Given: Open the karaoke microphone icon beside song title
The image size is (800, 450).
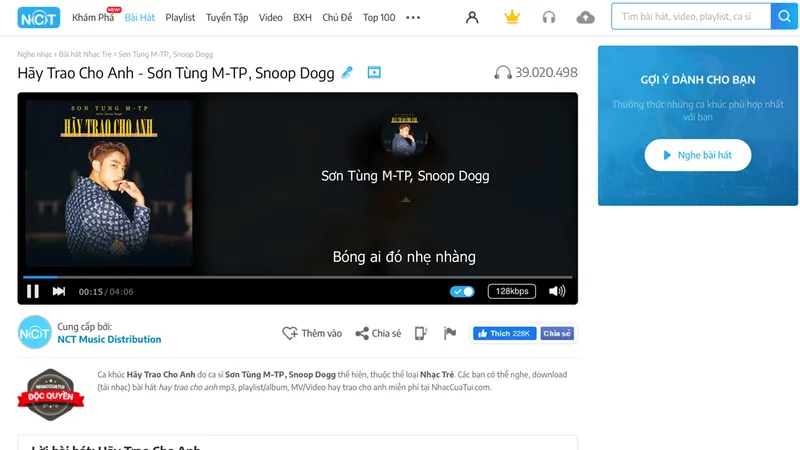Looking at the screenshot, I should pyautogui.click(x=347, y=72).
